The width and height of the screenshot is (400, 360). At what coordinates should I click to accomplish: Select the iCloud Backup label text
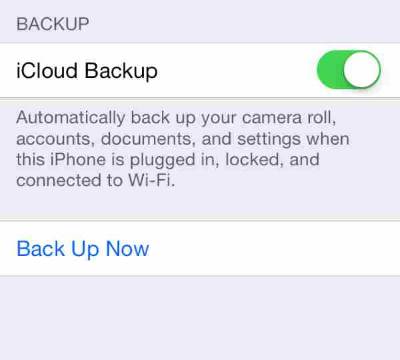[x=87, y=71]
